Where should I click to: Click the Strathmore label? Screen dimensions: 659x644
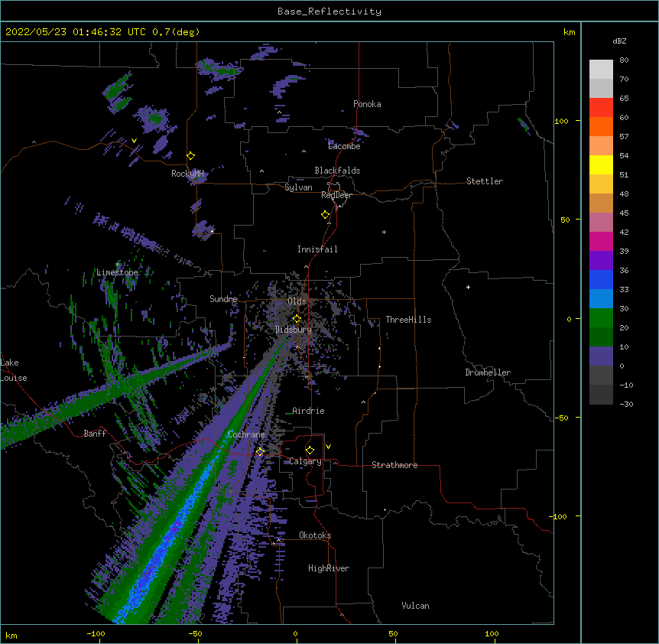pos(394,465)
